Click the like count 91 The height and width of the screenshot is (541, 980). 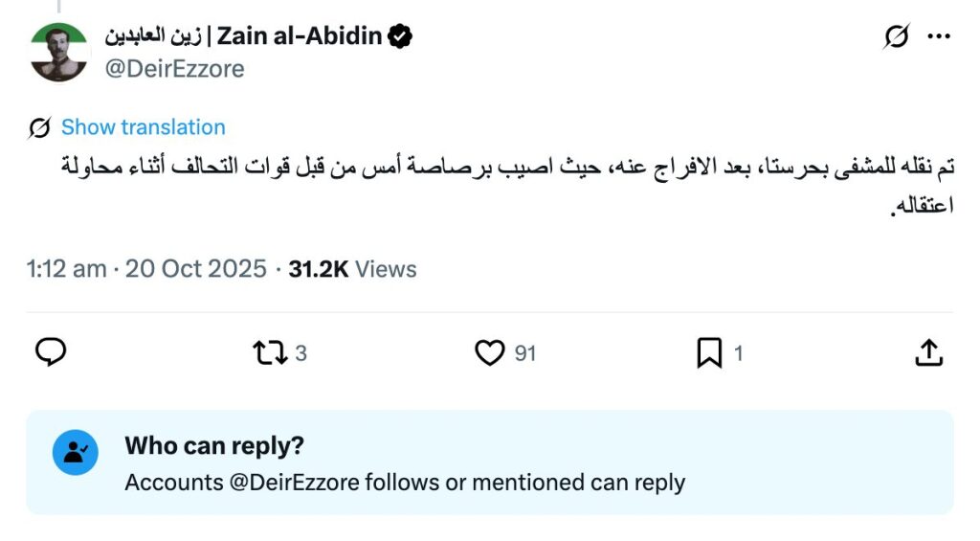(525, 353)
